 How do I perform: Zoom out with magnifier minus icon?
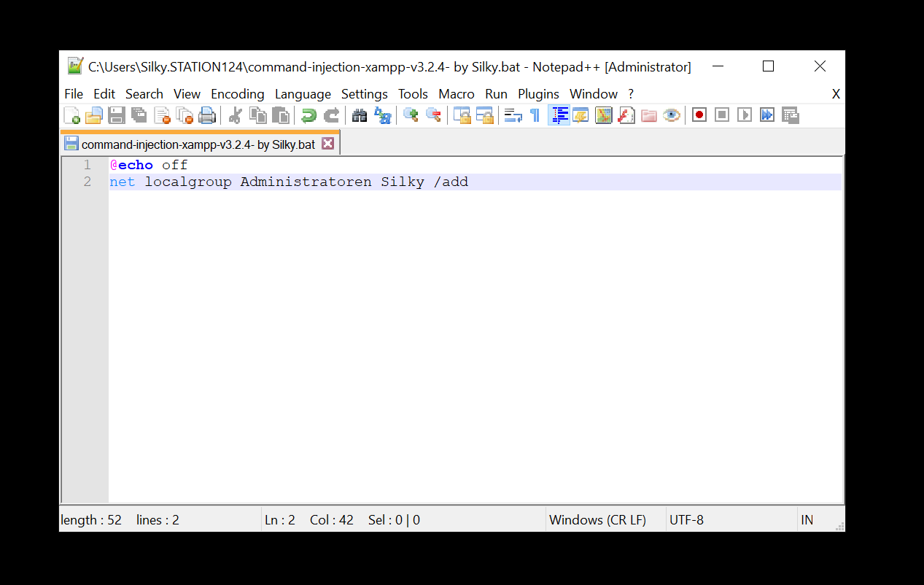click(x=434, y=115)
